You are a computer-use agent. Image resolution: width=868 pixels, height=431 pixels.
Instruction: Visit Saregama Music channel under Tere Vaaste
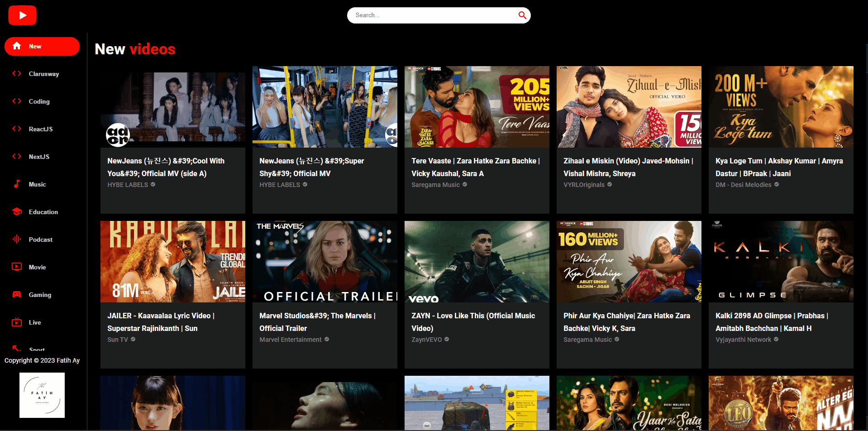click(435, 185)
